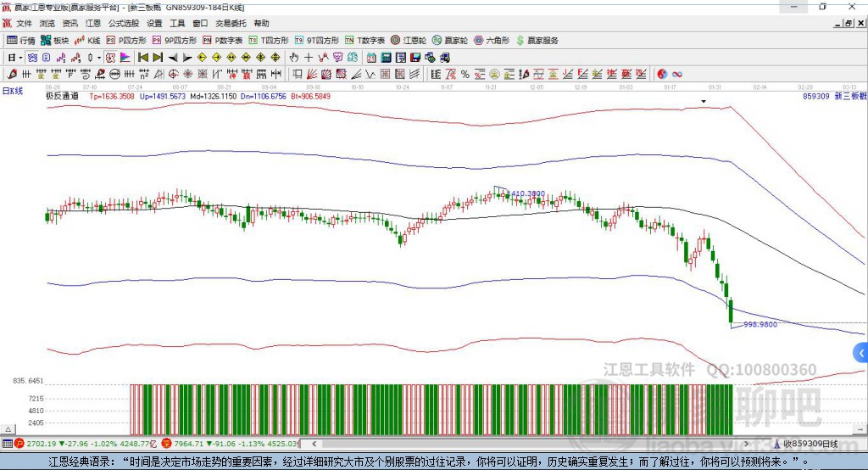This screenshot has height=470, width=868.
Task: Select the crosshair cursor tool
Action: click(309, 58)
